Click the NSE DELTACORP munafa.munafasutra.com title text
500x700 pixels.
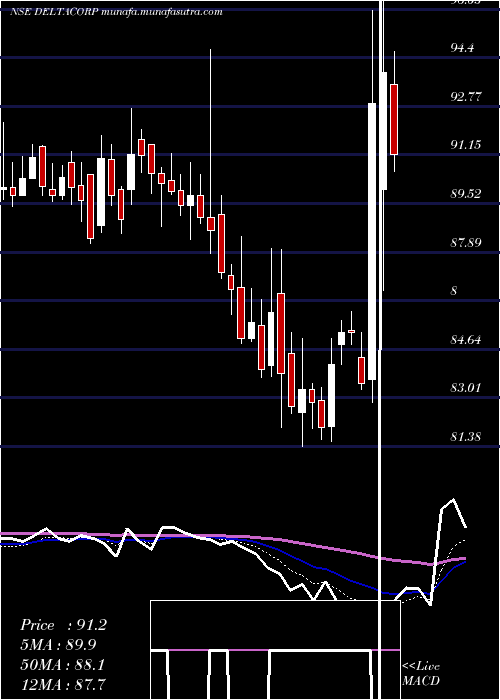[116, 12]
